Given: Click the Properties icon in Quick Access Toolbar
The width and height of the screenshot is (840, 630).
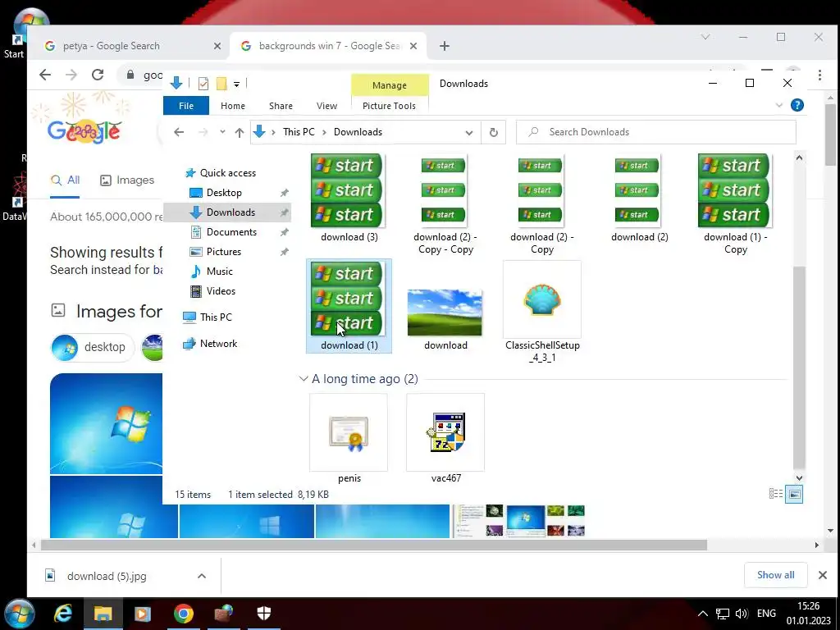Looking at the screenshot, I should tap(203, 84).
